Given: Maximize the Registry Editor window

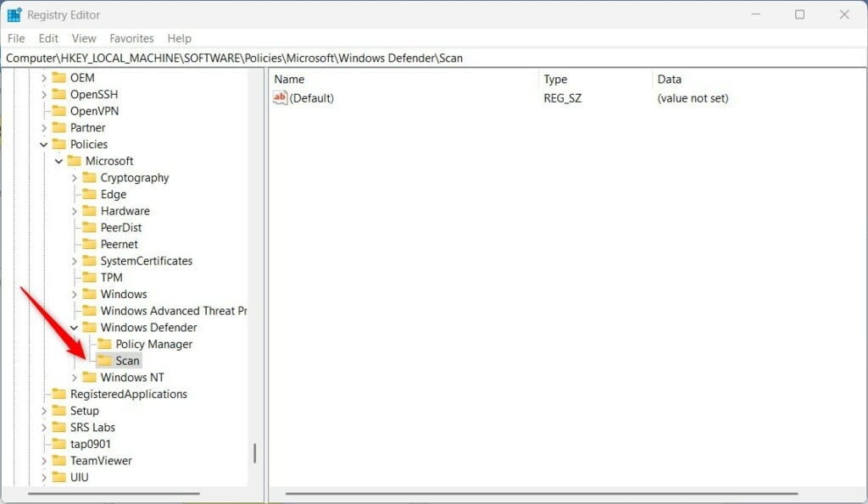Looking at the screenshot, I should click(x=800, y=14).
